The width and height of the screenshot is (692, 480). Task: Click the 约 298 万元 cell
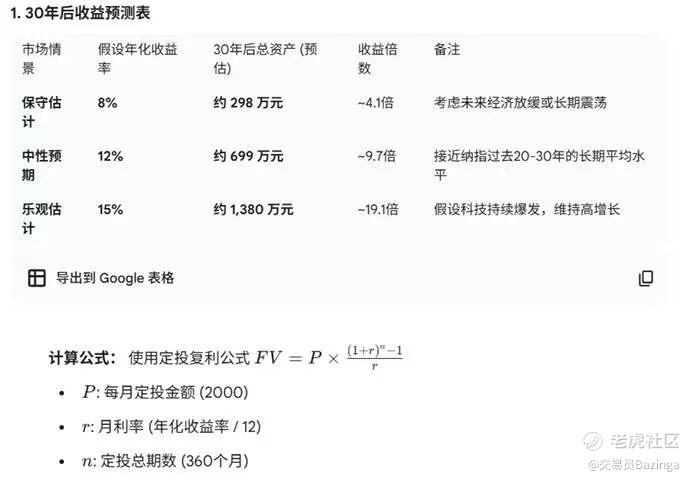point(248,103)
